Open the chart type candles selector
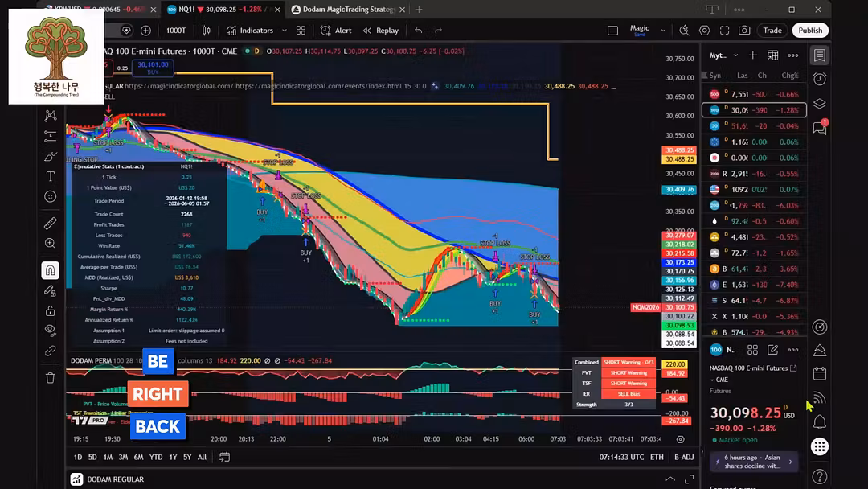868x489 pixels. (x=207, y=31)
